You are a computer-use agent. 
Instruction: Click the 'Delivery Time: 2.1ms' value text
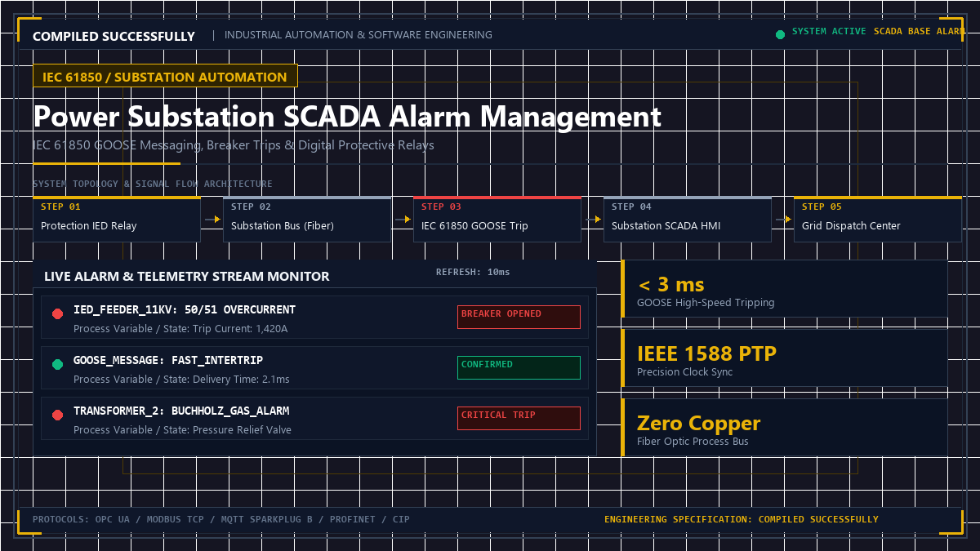tap(241, 380)
